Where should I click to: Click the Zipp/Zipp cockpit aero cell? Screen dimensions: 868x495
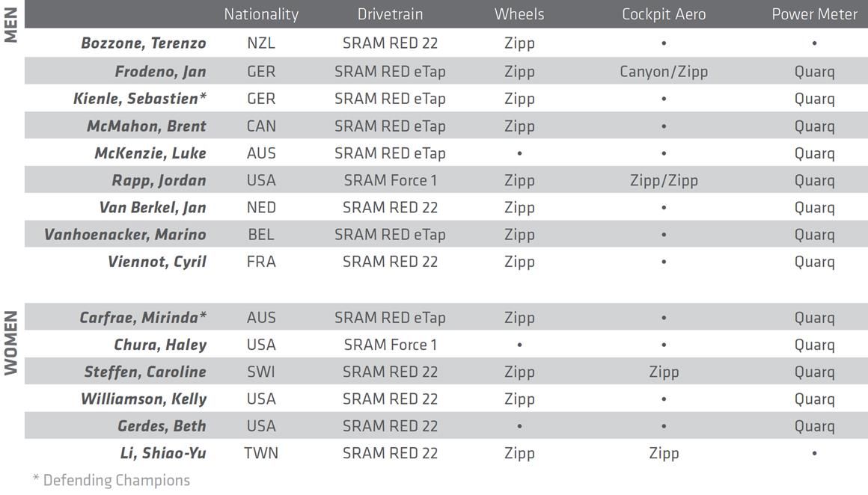pos(664,180)
